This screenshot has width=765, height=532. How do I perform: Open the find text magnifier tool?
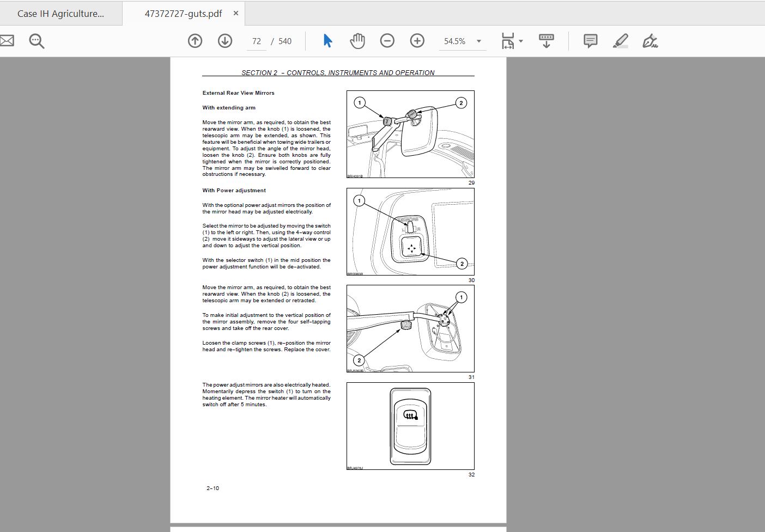[x=37, y=41]
